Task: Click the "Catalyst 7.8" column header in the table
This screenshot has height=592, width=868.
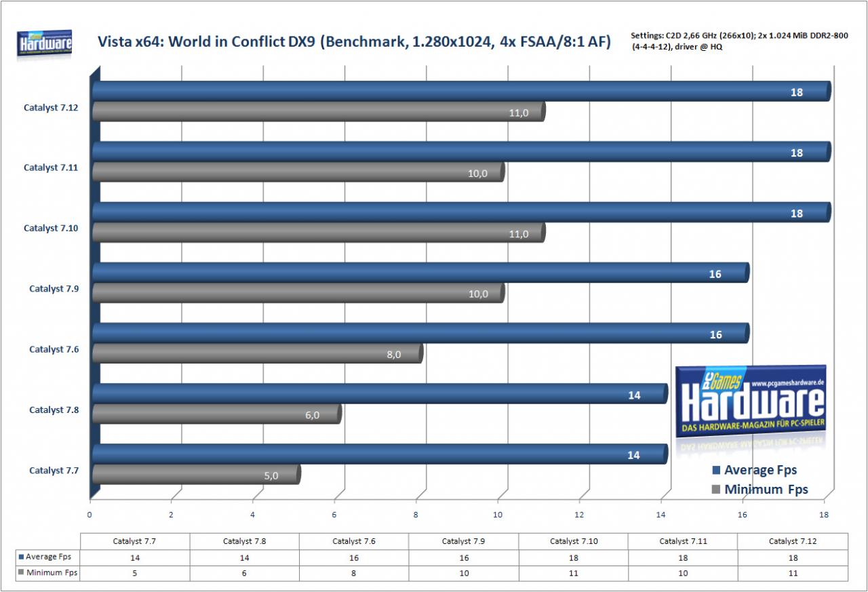Action: (244, 541)
